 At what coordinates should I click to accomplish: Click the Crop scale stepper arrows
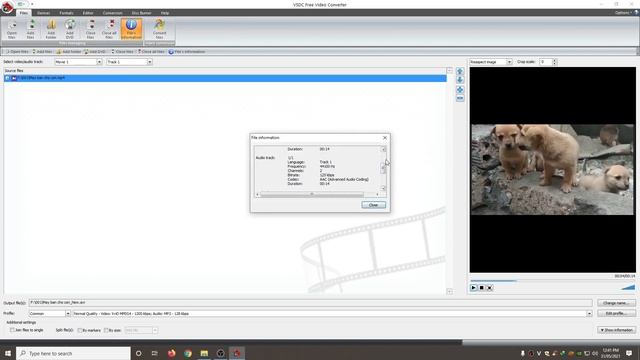click(x=554, y=62)
